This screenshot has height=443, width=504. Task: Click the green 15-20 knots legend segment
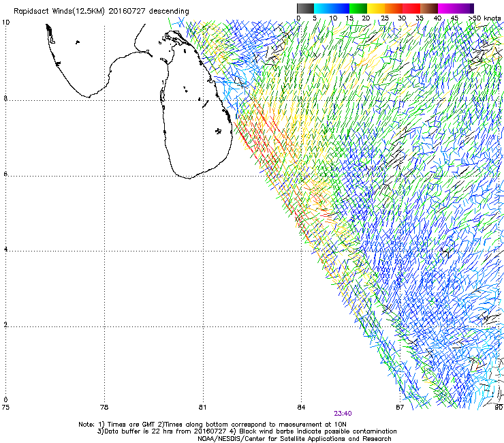[358, 8]
